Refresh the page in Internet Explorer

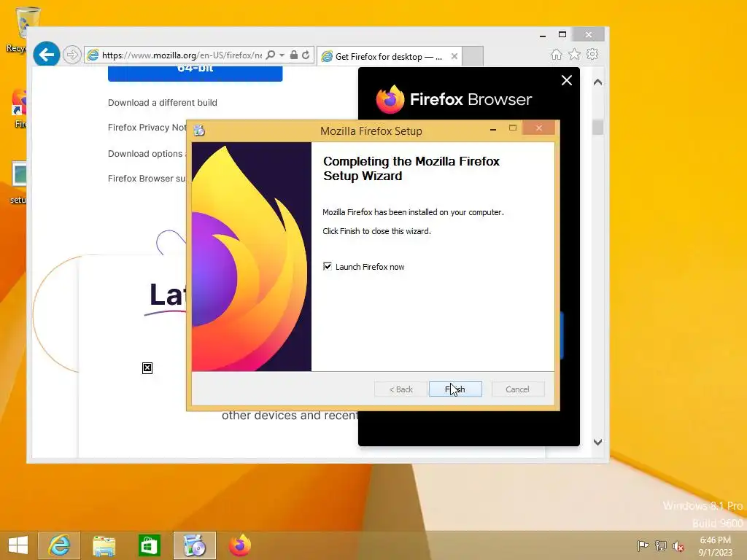click(x=306, y=55)
